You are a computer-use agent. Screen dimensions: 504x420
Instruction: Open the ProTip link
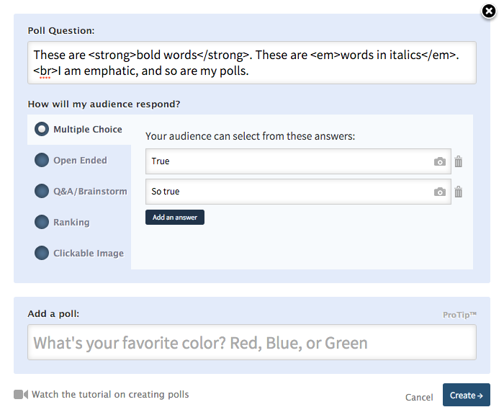coord(459,315)
